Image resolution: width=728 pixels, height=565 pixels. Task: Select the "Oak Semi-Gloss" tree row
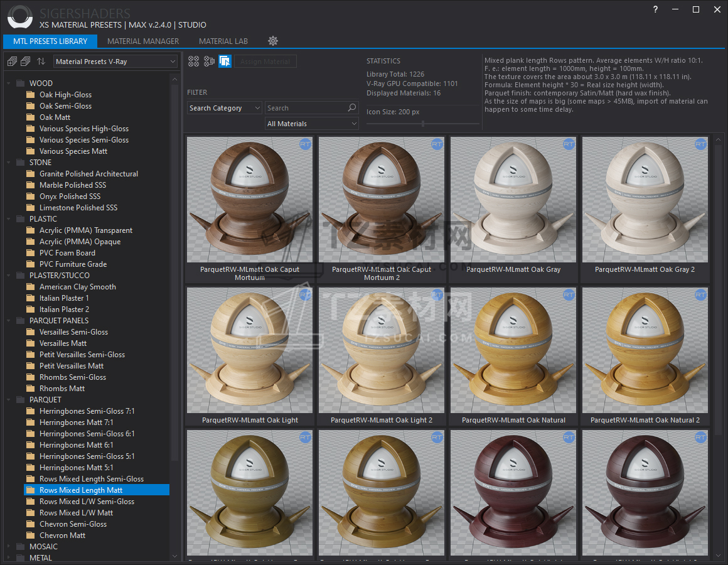(x=97, y=106)
